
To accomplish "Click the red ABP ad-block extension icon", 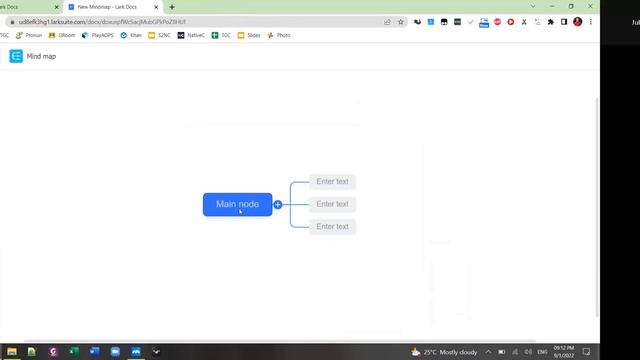I will [497, 22].
